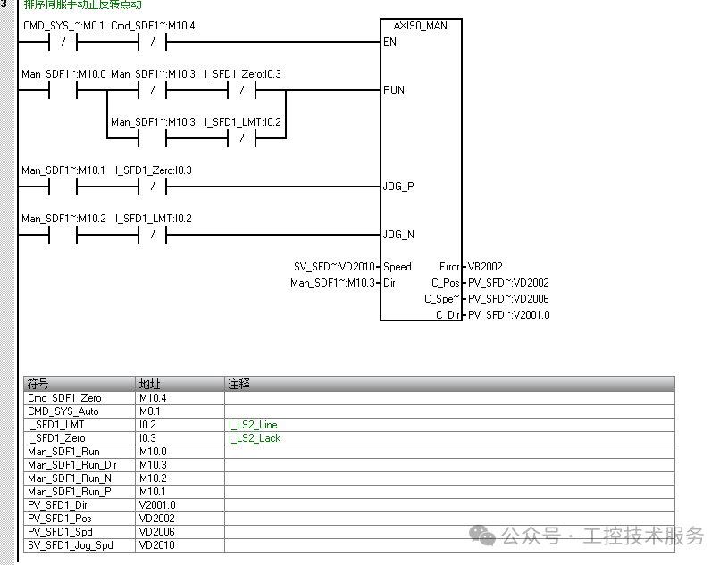
Task: Select the JOG_P input pin
Action: (x=398, y=187)
